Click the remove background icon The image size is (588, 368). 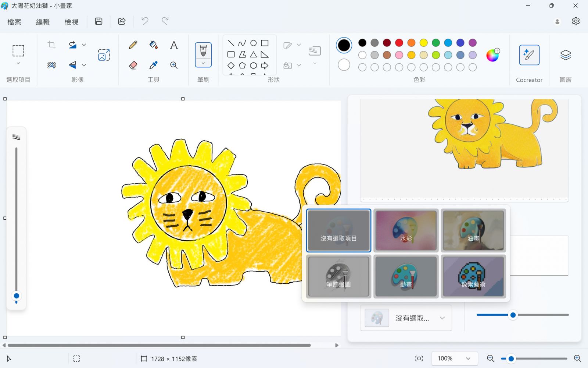click(x=51, y=65)
